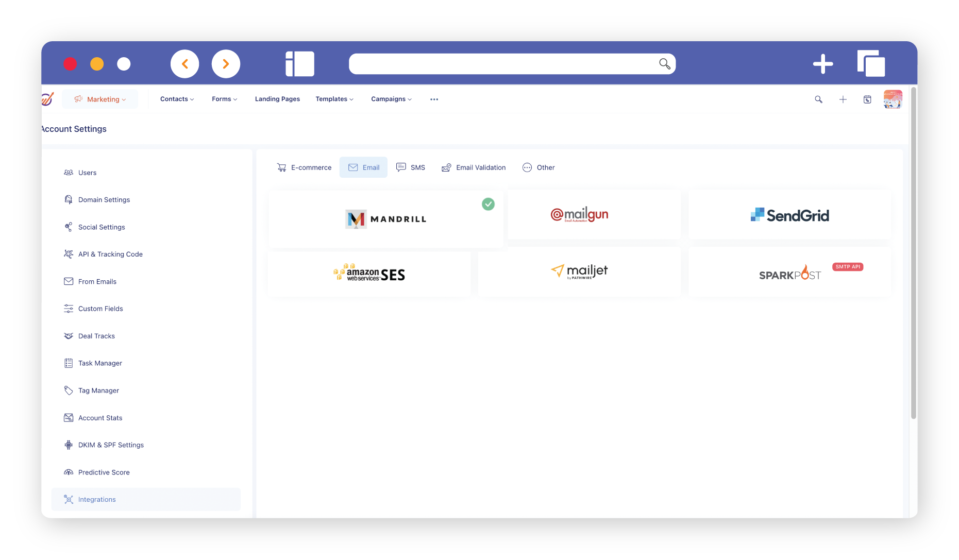The height and width of the screenshot is (560, 959).
Task: Click the magnifier in the address bar
Action: point(664,63)
